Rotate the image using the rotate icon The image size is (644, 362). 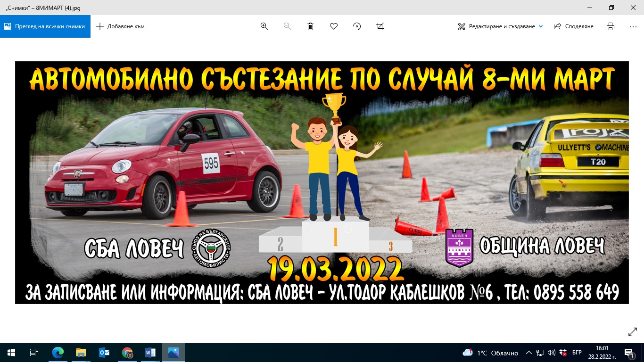(357, 26)
